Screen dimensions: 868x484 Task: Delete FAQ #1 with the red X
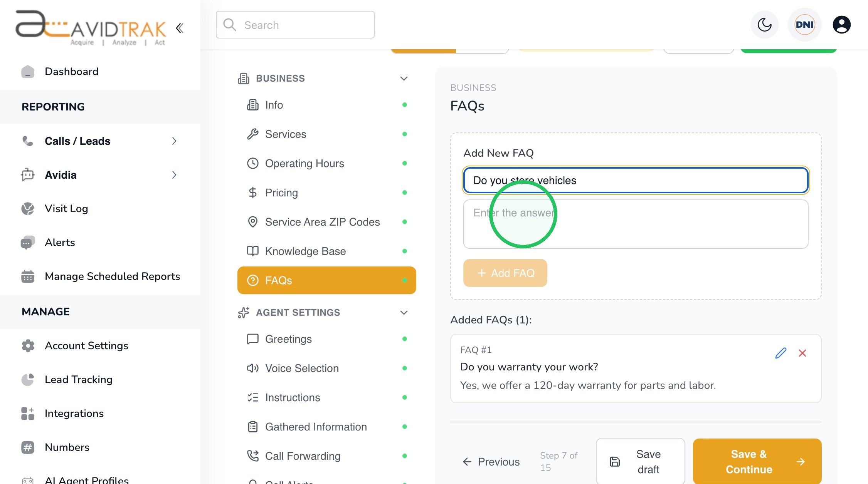(802, 353)
